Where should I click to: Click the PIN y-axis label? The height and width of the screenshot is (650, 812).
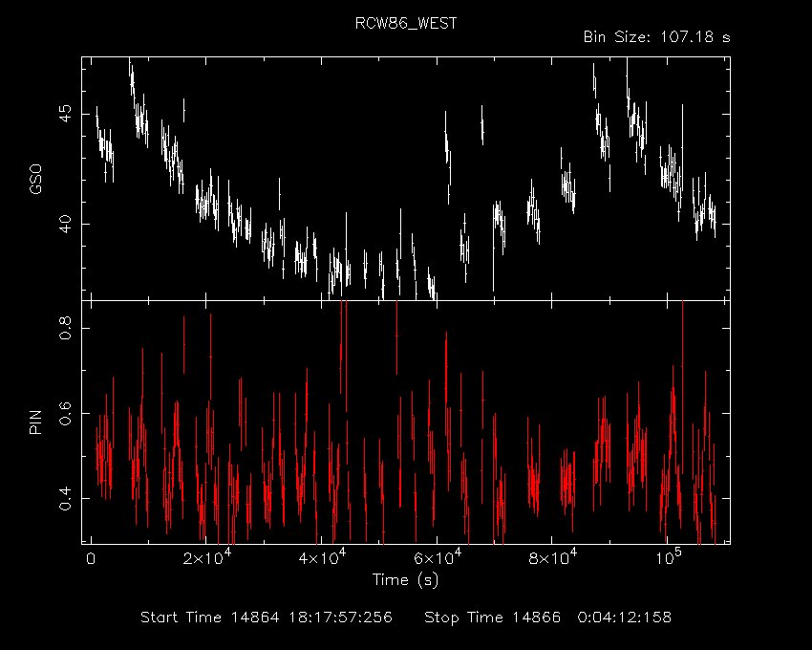[x=35, y=422]
